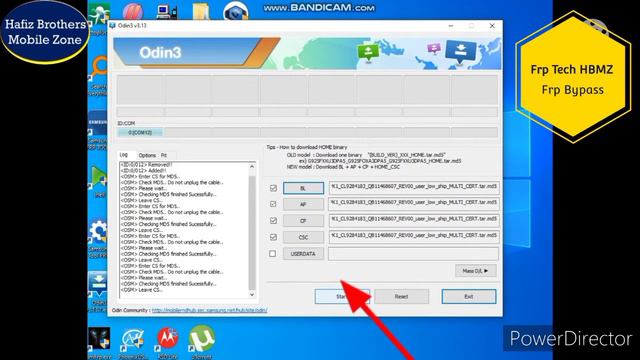Image resolution: width=640 pixels, height=360 pixels.
Task: Enable the USERDATA checkbox
Action: [273, 253]
